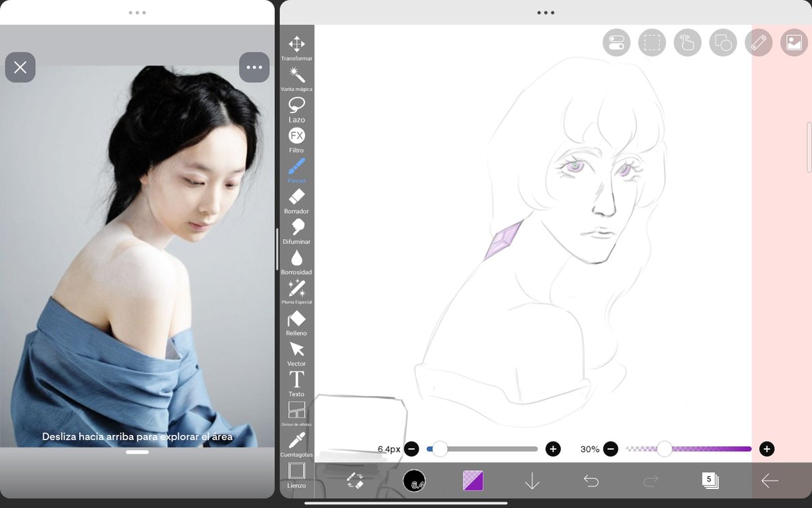
Task: Select the Cuentagotas eyedropper tool
Action: click(x=296, y=445)
